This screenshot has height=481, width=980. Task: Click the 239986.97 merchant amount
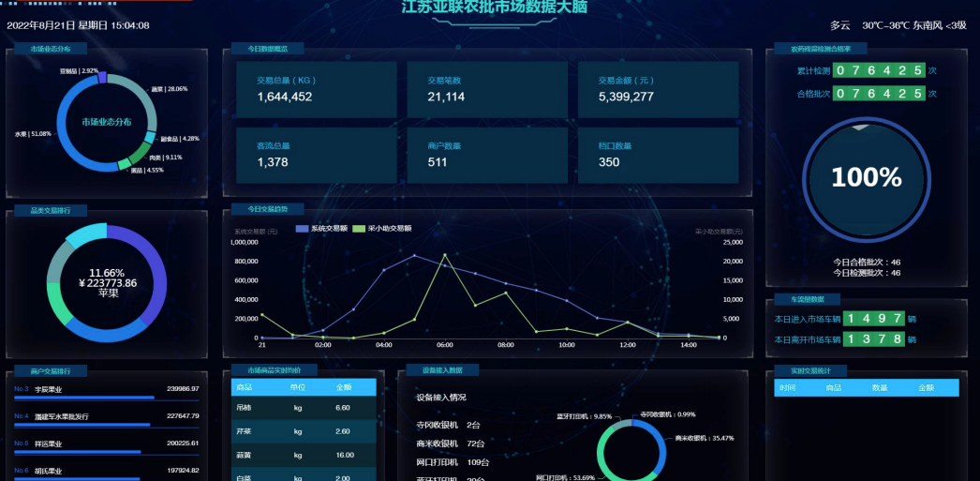(x=183, y=389)
